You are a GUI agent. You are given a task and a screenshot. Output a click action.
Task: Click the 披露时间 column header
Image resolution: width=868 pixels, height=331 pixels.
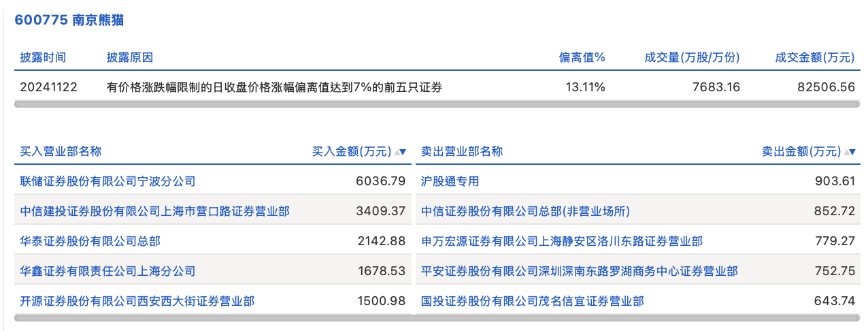(43, 58)
